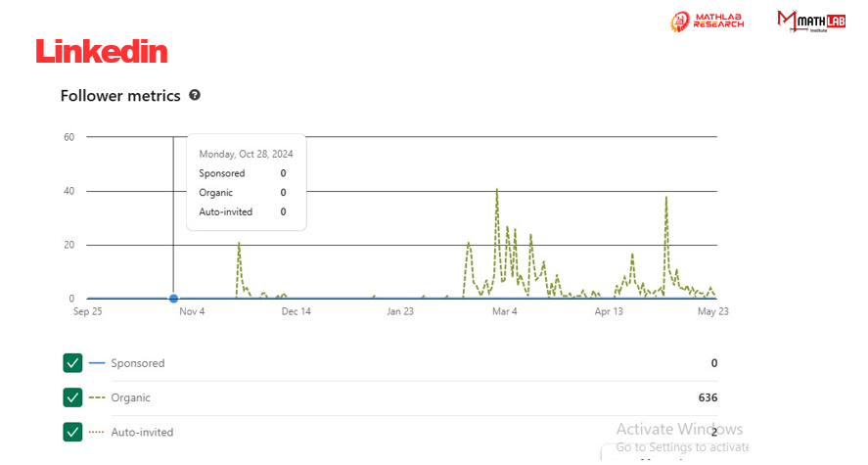Click the Organic total value 636
The width and height of the screenshot is (868, 465).
[x=708, y=397]
